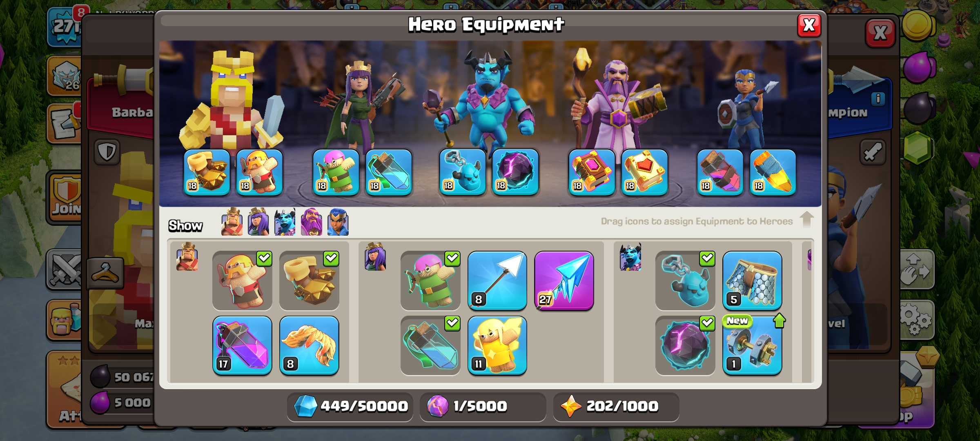980x441 pixels.
Task: Click Grand Warden's equipped Healing Tome slot
Action: 644,172
